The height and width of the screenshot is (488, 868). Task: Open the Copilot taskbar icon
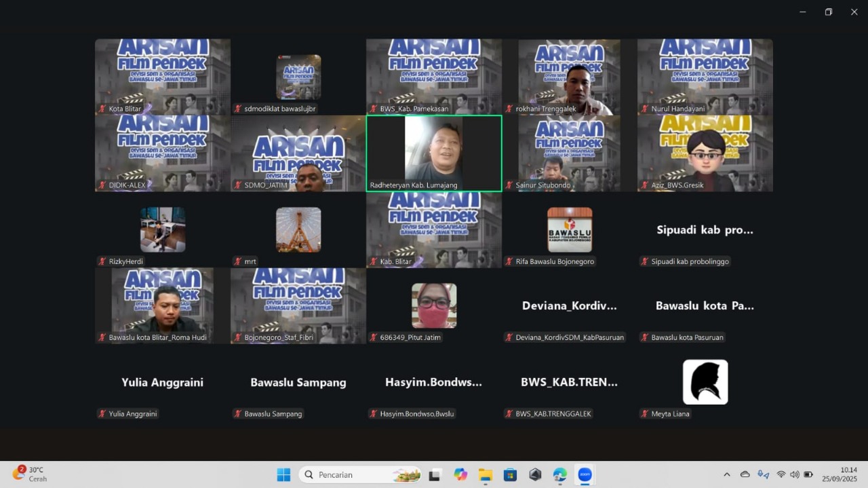point(460,474)
